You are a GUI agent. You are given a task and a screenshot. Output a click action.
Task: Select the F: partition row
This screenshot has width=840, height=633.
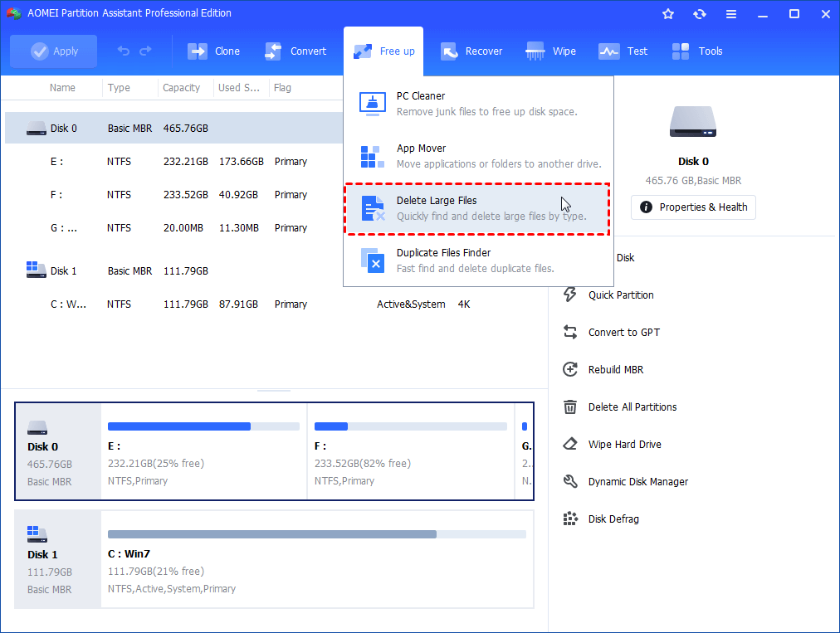pyautogui.click(x=173, y=195)
